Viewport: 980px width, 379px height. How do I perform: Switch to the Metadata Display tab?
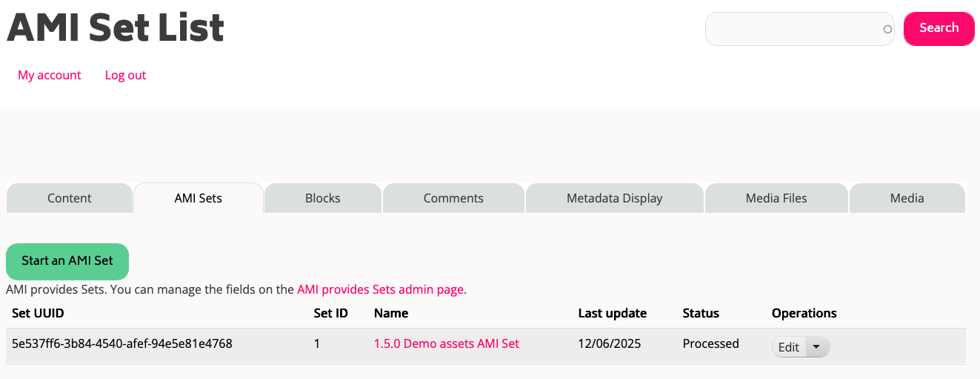point(615,198)
